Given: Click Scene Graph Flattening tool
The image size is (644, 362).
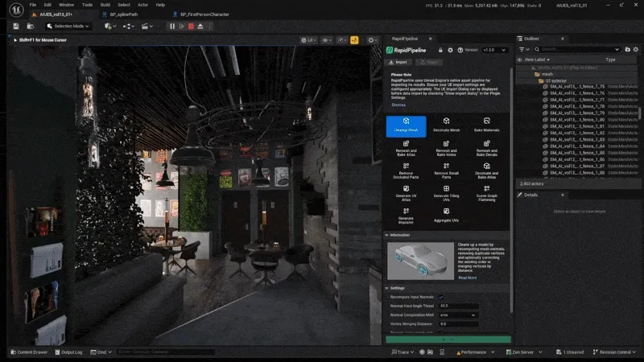Looking at the screenshot, I should coord(487,192).
